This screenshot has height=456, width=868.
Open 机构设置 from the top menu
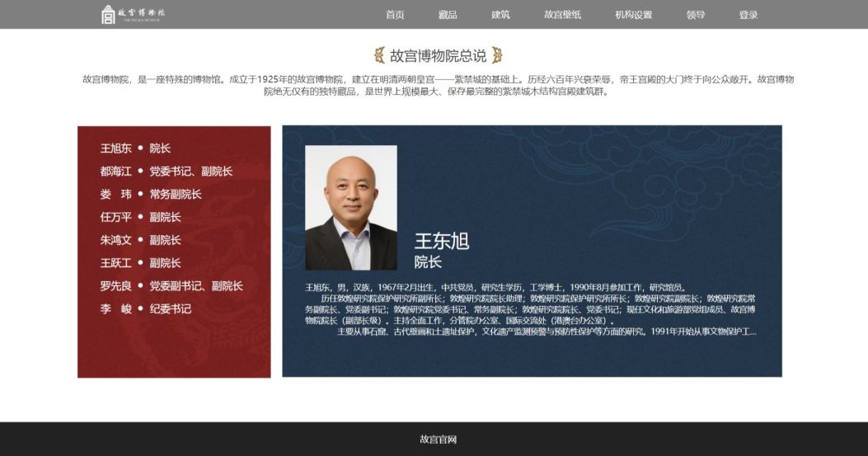(x=633, y=15)
